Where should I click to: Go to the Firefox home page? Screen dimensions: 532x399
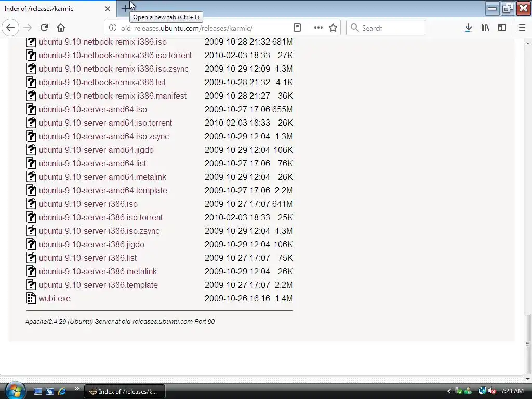61,28
